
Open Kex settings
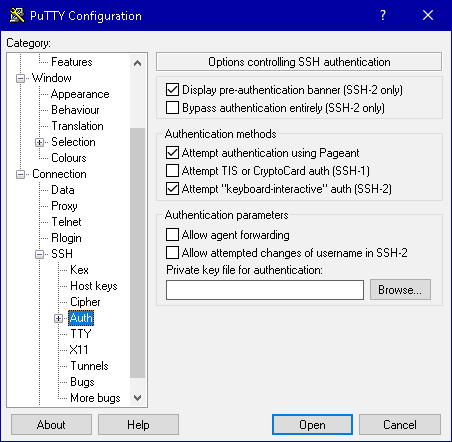tap(79, 270)
